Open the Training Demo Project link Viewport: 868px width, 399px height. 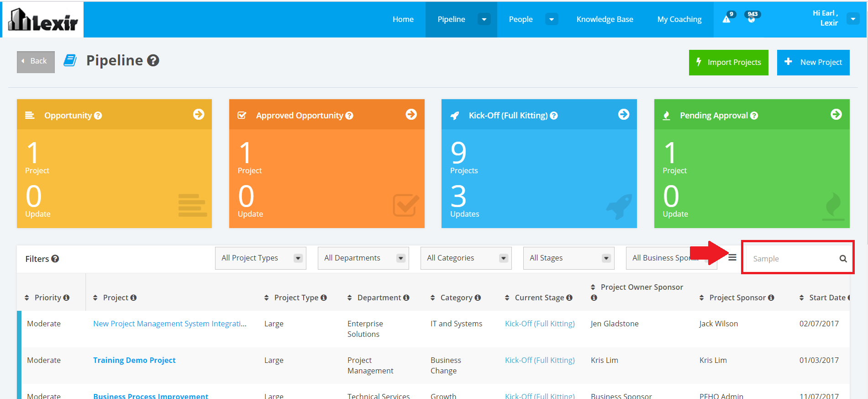pos(134,360)
